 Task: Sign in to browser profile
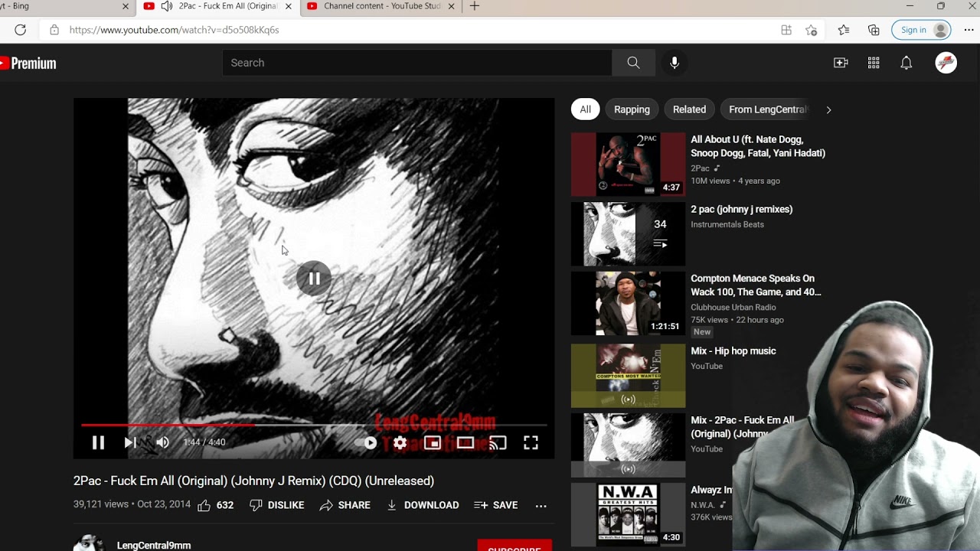(x=921, y=30)
